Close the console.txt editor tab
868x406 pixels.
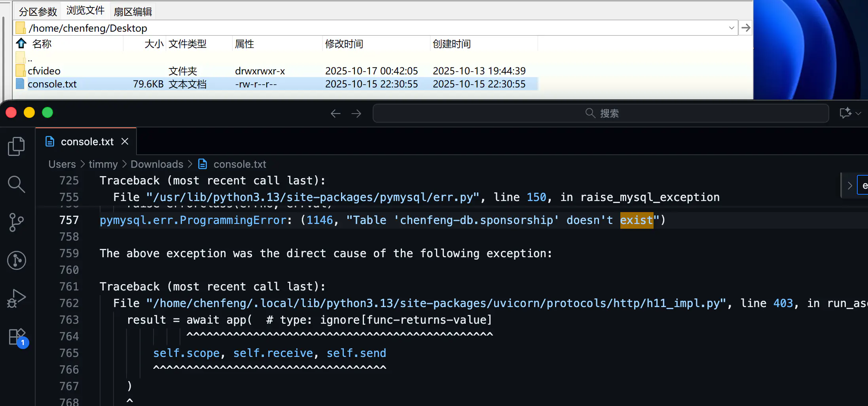(x=125, y=141)
